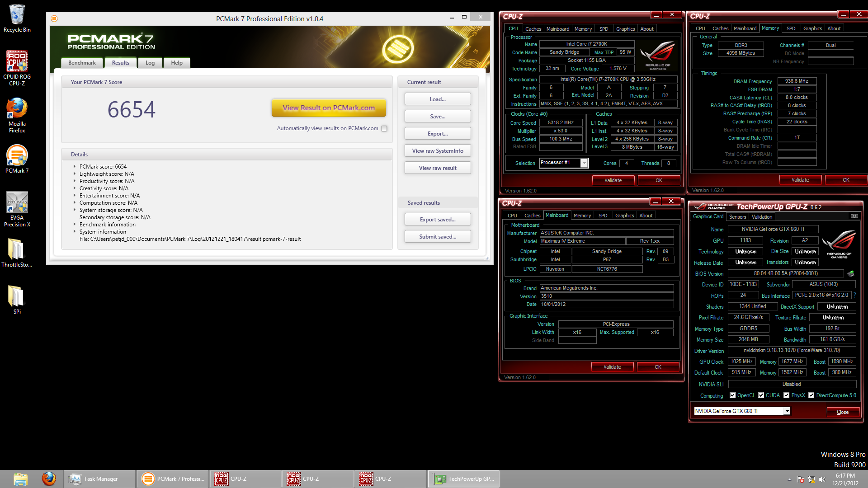Image resolution: width=868 pixels, height=488 pixels.
Task: Open network status tray icon
Action: (811, 479)
